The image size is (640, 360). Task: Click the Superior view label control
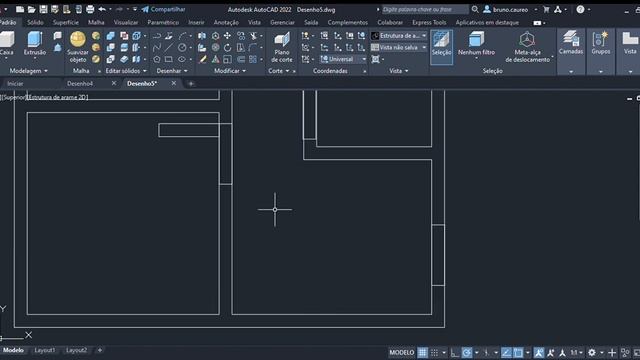pos(15,97)
